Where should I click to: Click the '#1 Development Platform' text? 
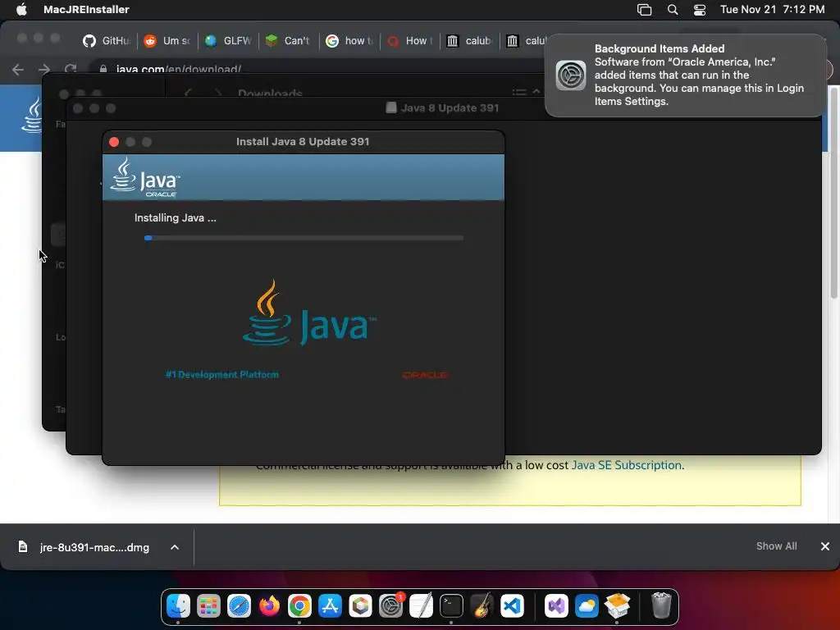click(x=222, y=374)
